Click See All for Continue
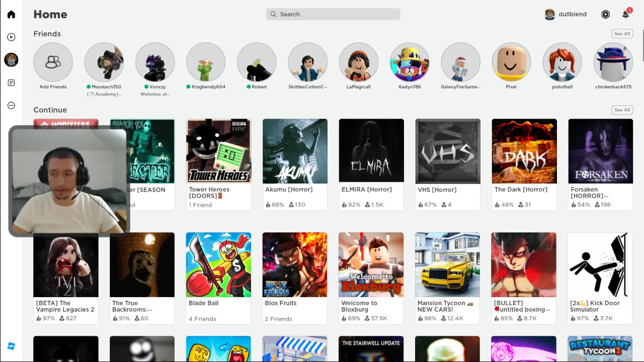Screen dimensions: 644x362 (x=622, y=110)
